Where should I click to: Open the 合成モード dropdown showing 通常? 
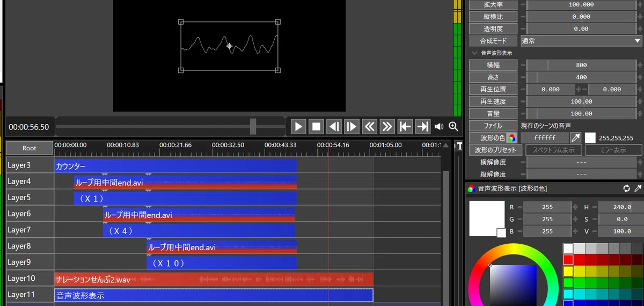(581, 41)
